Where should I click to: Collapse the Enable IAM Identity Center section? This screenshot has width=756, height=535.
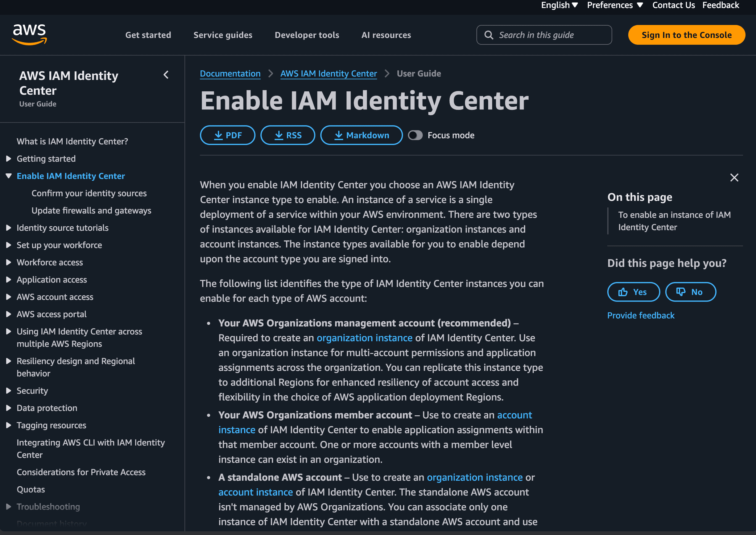[x=9, y=176]
